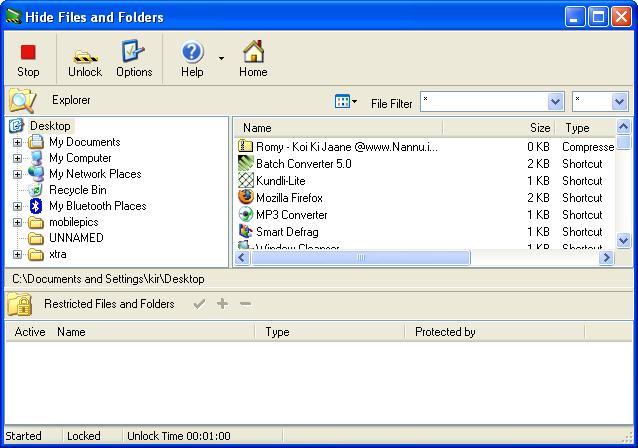This screenshot has height=448, width=638.
Task: Select the Recycle Bin label
Action: 78,190
